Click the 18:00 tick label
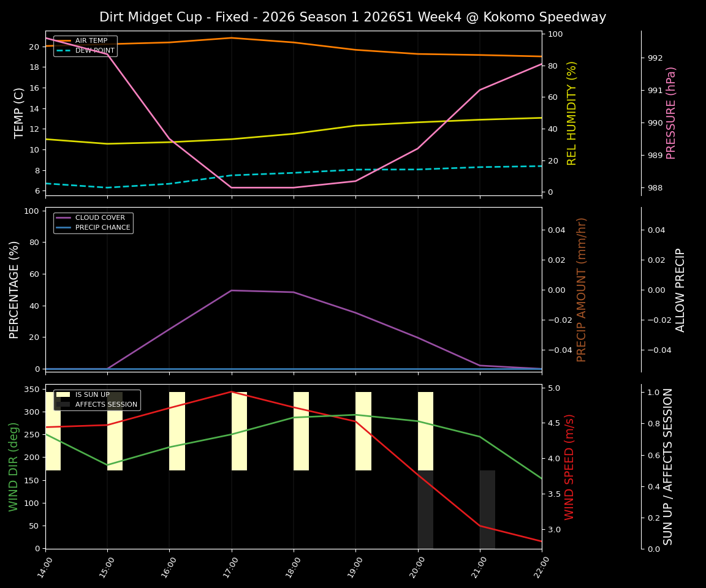 click(294, 567)
